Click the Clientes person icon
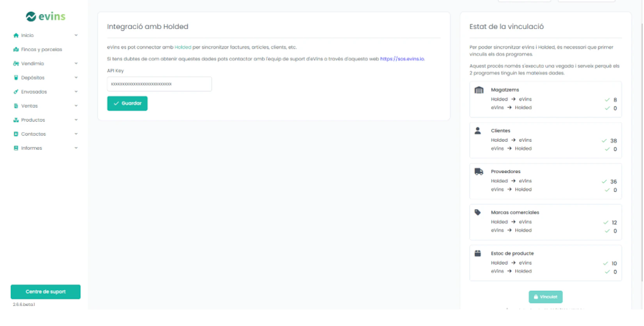The height and width of the screenshot is (326, 644). [478, 131]
